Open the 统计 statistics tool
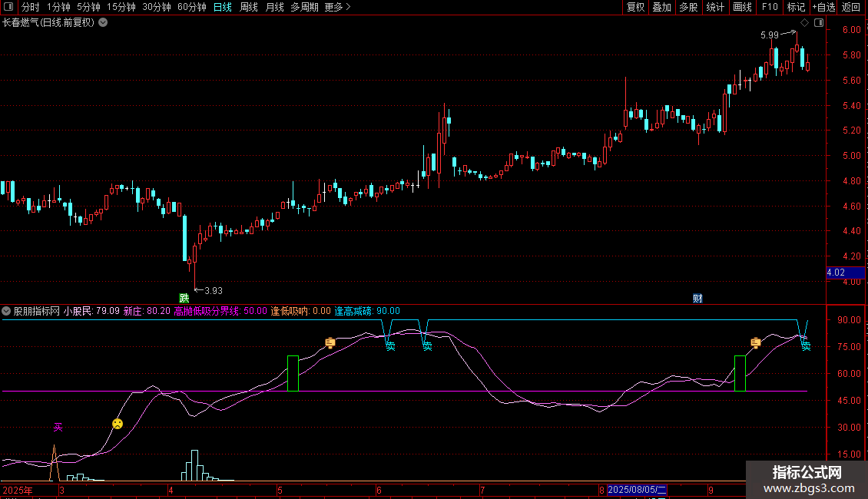This screenshot has height=499, width=868. point(715,7)
